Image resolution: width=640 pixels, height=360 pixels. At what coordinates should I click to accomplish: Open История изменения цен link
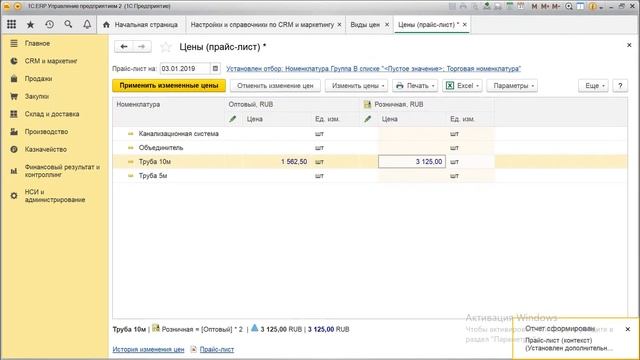click(x=148, y=349)
